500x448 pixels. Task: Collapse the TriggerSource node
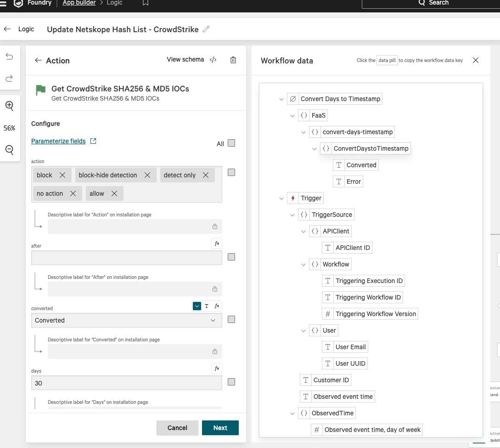point(292,215)
